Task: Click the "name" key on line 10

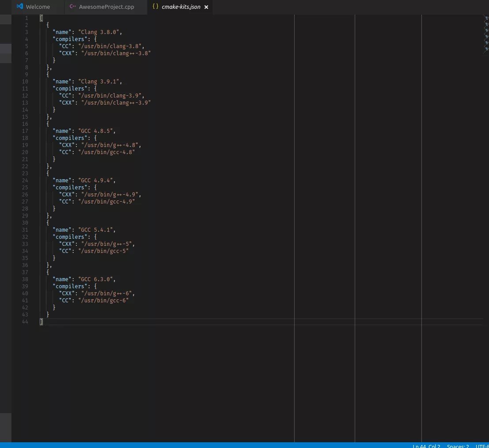Action: 62,82
